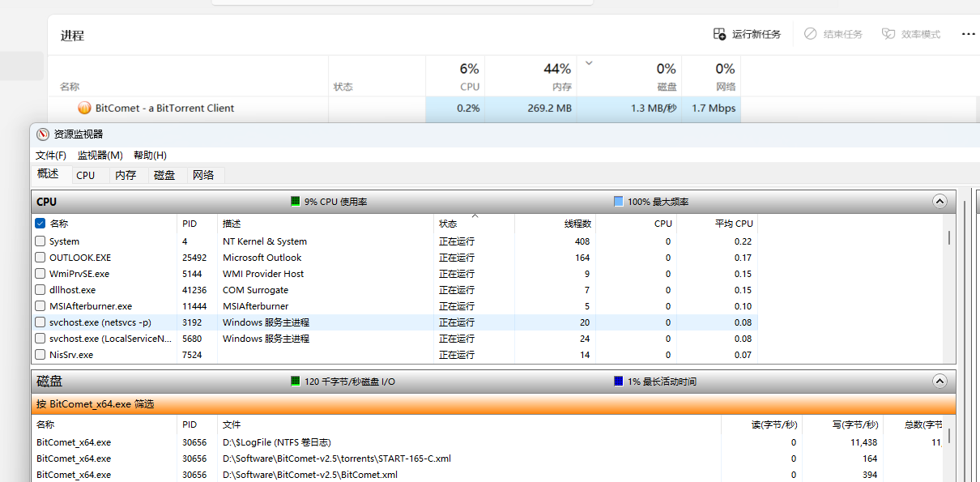Sort Task Manager by 网络 0% column

coord(711,76)
